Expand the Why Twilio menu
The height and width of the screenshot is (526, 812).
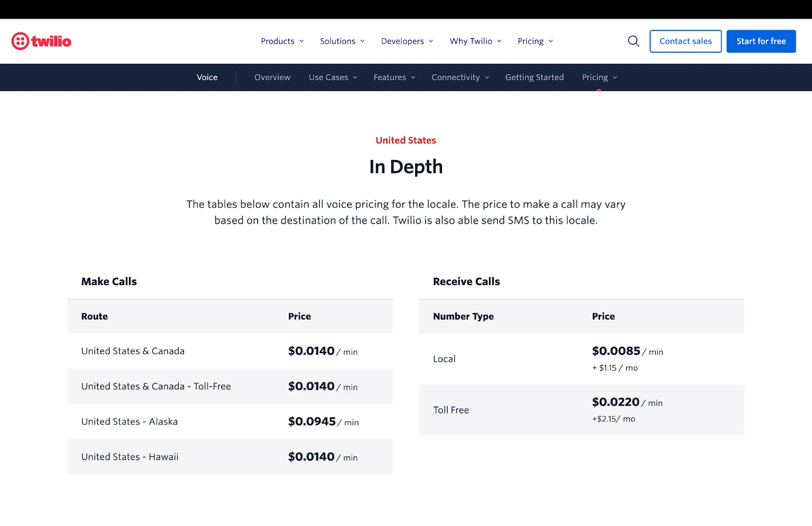pos(476,41)
